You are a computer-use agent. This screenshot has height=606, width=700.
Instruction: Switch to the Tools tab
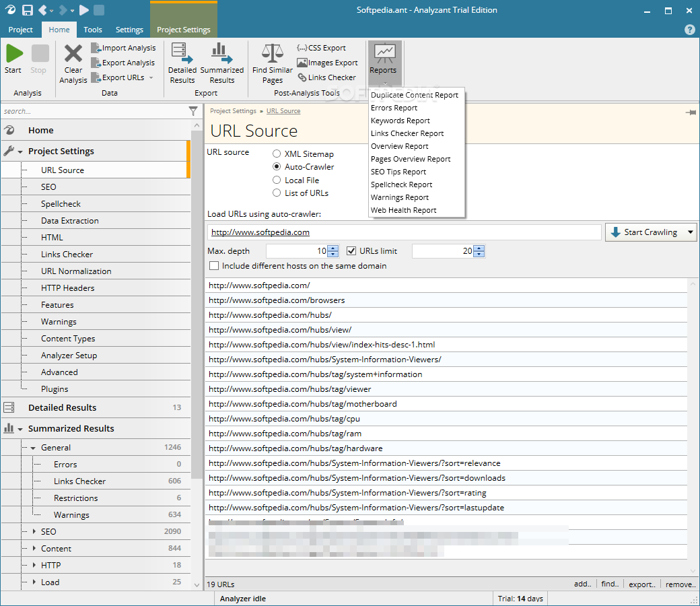(x=93, y=30)
